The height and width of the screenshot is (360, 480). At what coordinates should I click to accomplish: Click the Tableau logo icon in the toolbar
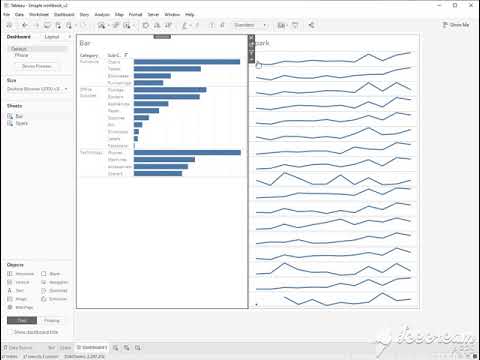point(9,25)
